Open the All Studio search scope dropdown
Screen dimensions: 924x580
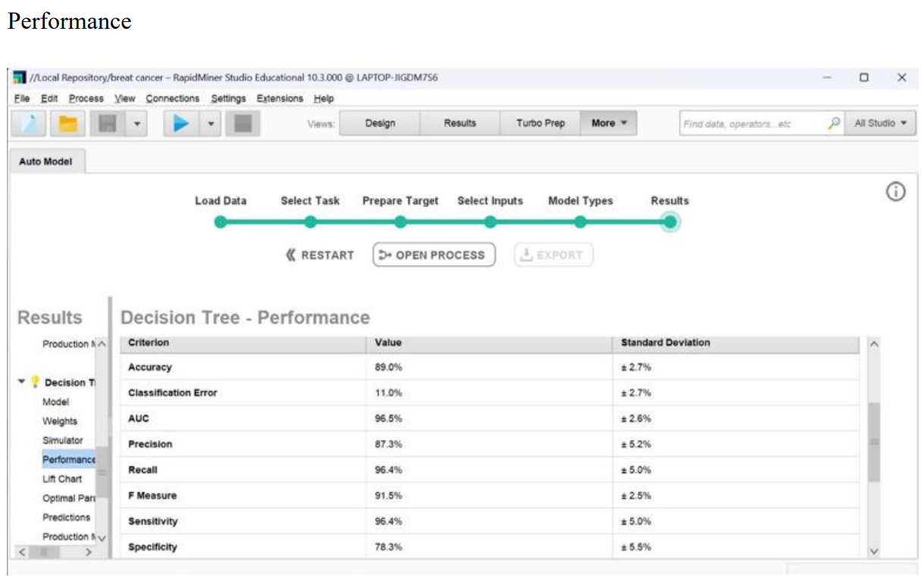tap(880, 124)
